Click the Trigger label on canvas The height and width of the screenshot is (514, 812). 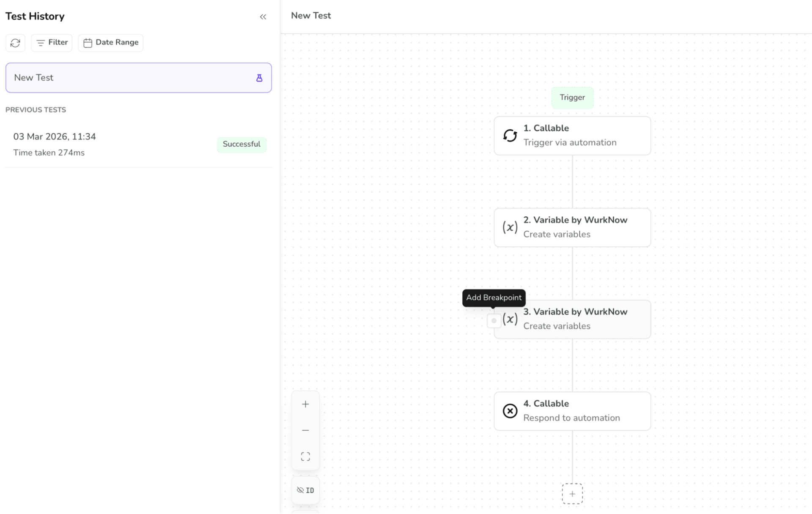(572, 98)
